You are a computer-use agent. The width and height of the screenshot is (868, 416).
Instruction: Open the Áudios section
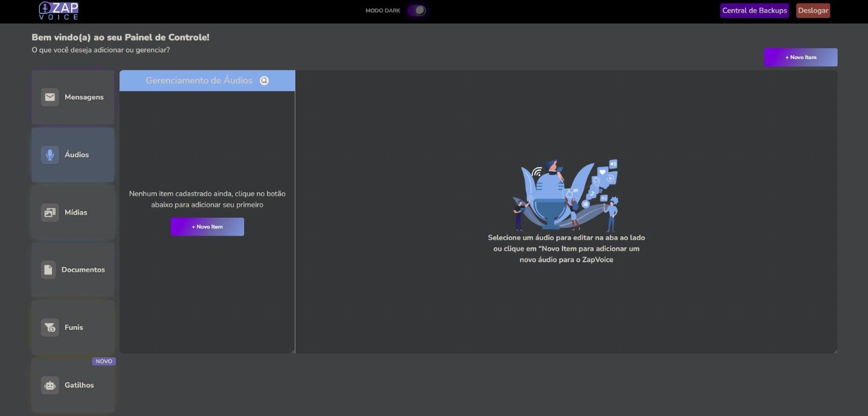coord(73,155)
